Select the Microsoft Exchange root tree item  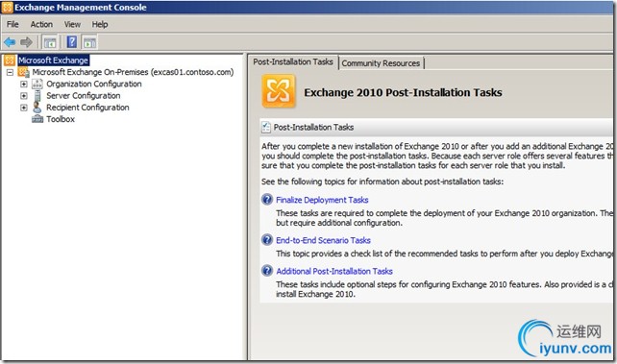coord(54,61)
